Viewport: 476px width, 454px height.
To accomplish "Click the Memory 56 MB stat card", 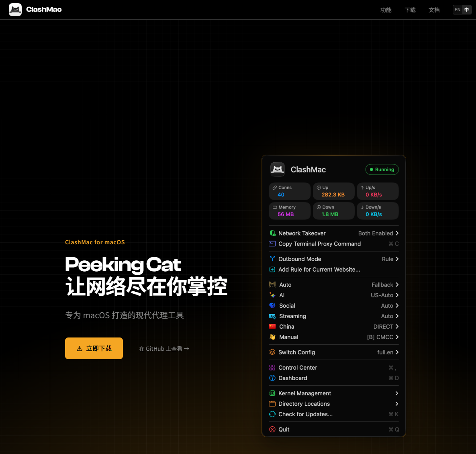I will (290, 211).
